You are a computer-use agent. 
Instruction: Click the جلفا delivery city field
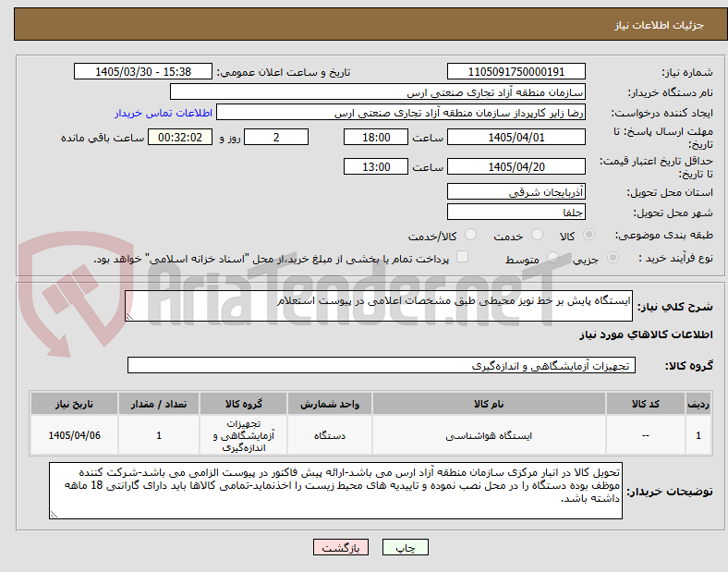pos(516,213)
